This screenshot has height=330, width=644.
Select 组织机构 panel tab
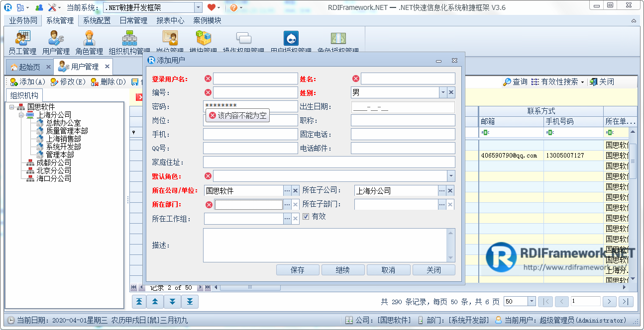24,96
